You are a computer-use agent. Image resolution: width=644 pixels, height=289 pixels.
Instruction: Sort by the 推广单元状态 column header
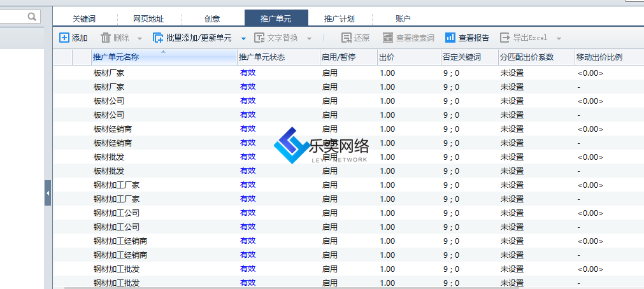point(278,57)
